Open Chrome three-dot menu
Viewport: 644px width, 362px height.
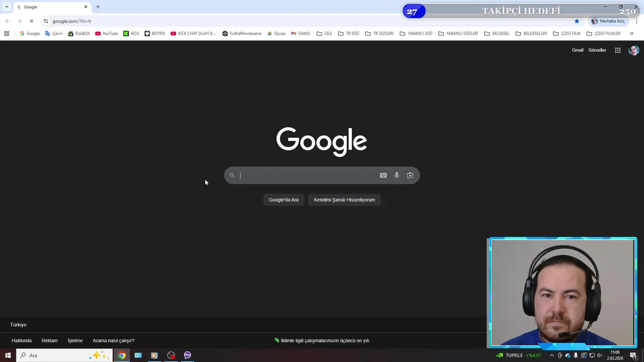pyautogui.click(x=636, y=21)
